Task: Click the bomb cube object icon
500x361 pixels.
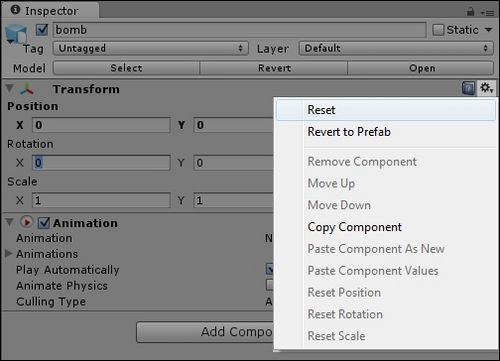Action: [x=15, y=34]
